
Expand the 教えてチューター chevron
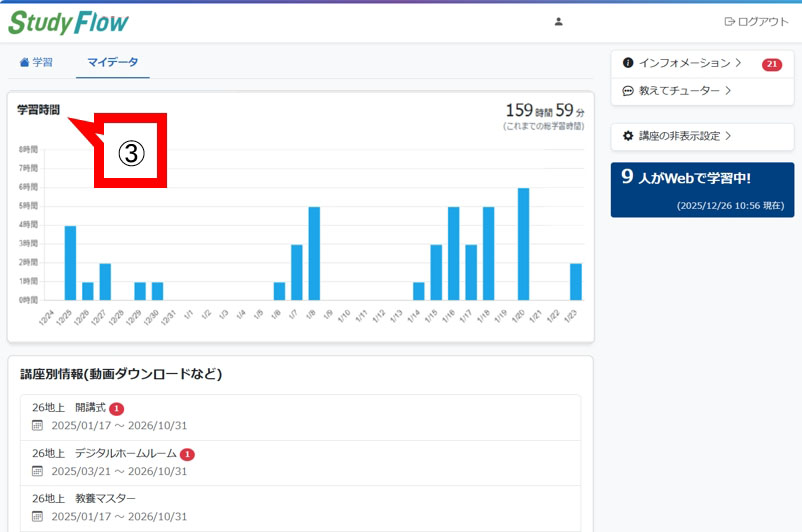729,90
